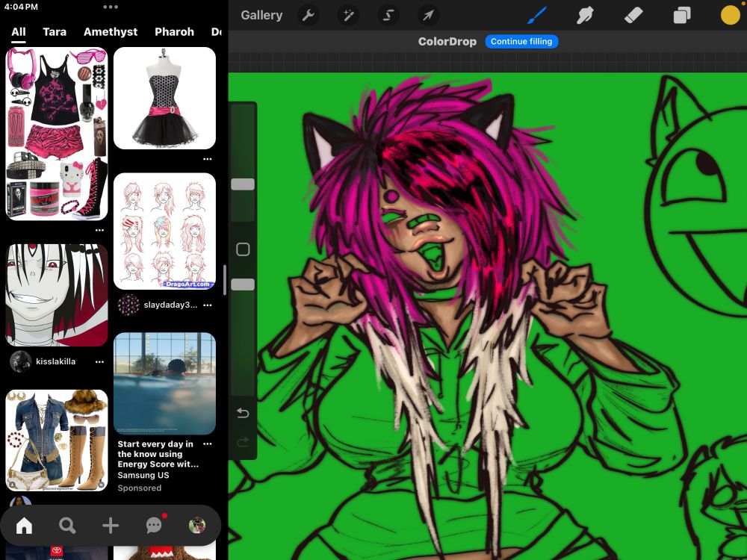The image size is (747, 560).
Task: Select the Selection S-ribbon tool
Action: [388, 15]
